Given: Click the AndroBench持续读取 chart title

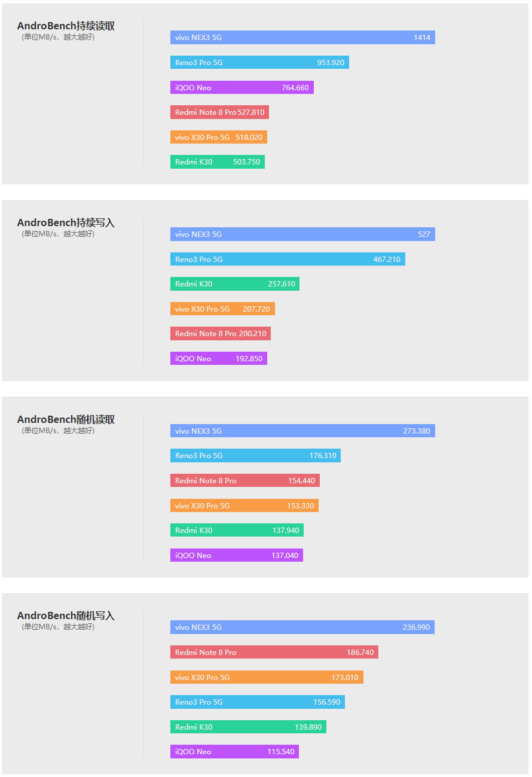Looking at the screenshot, I should coord(66,26).
